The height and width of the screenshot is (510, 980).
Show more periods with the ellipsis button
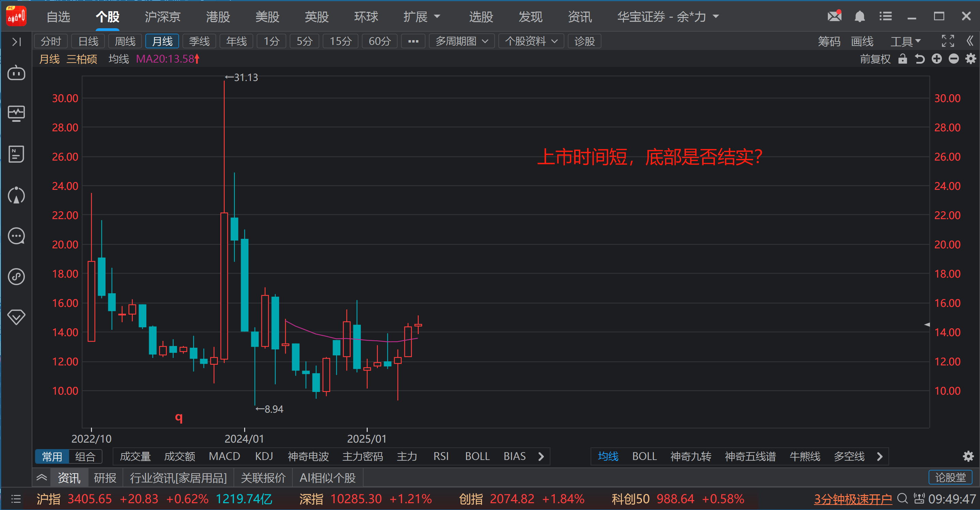pyautogui.click(x=413, y=41)
